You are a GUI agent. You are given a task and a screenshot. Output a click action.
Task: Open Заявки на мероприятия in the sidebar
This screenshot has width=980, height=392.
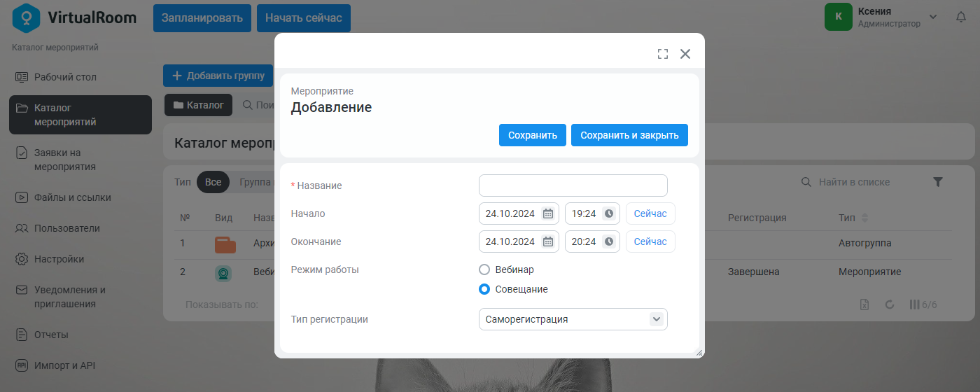pos(80,160)
